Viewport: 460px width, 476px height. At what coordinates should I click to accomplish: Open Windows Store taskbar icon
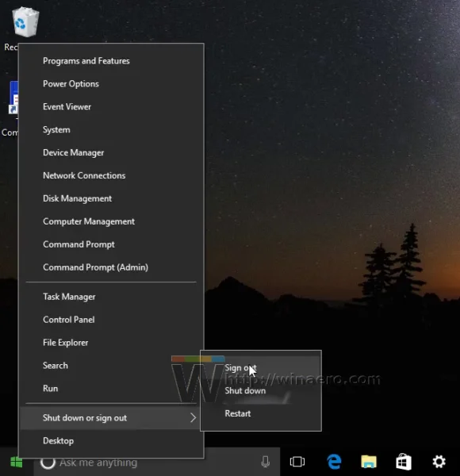point(404,462)
